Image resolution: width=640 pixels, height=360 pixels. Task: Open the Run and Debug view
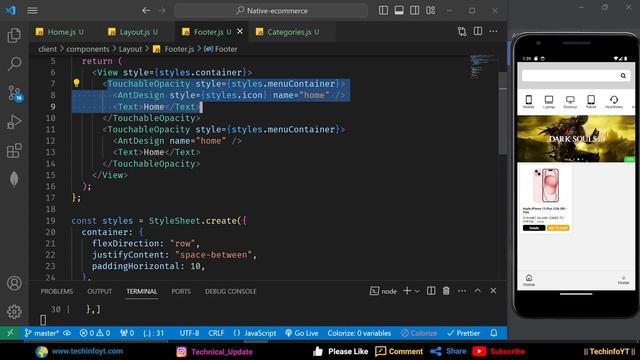pyautogui.click(x=14, y=122)
